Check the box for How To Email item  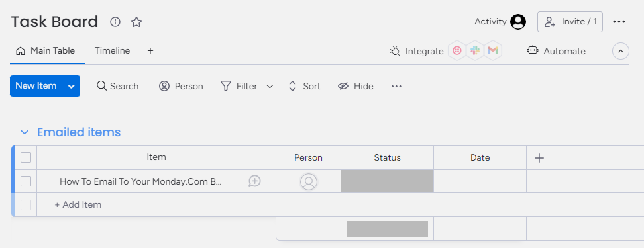click(x=26, y=181)
